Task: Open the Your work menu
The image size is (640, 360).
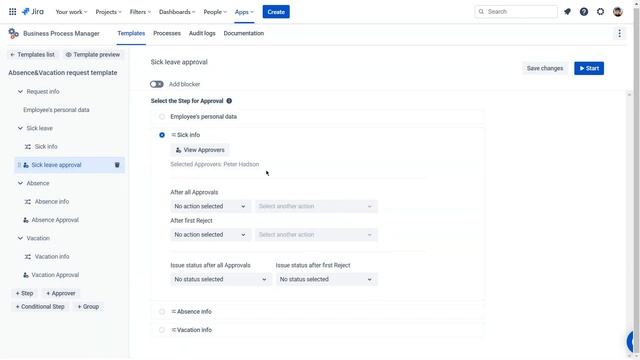Action: [71, 12]
